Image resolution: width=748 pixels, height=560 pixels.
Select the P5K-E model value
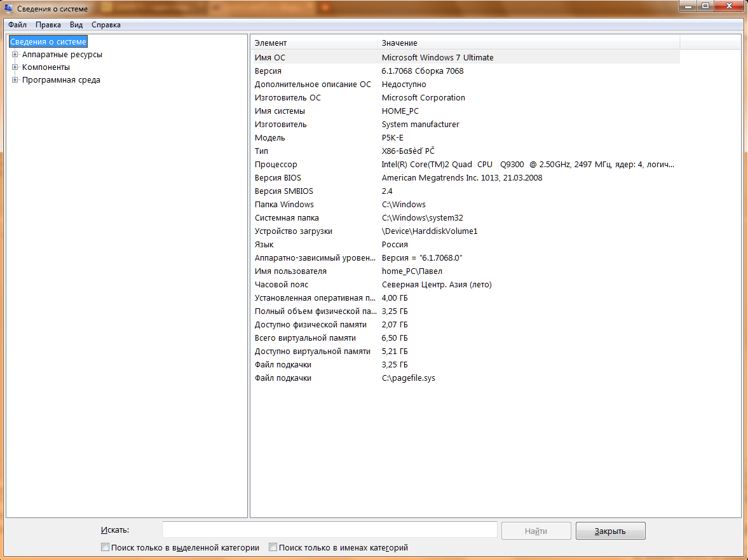[x=393, y=137]
